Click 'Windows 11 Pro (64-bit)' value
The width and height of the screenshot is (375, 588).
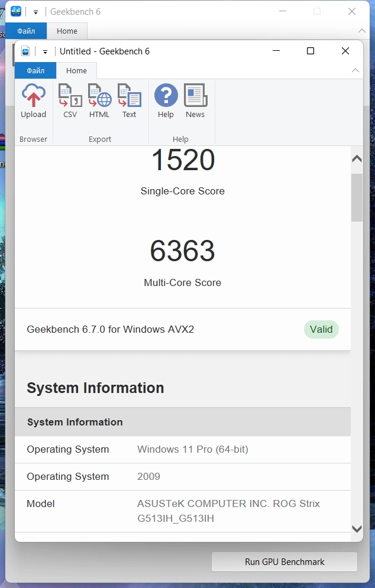click(x=193, y=449)
